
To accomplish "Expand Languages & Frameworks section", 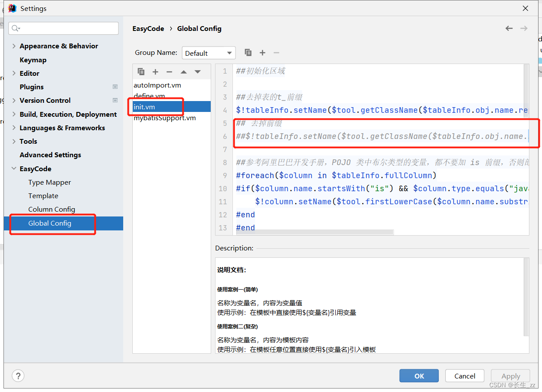I will click(x=14, y=128).
